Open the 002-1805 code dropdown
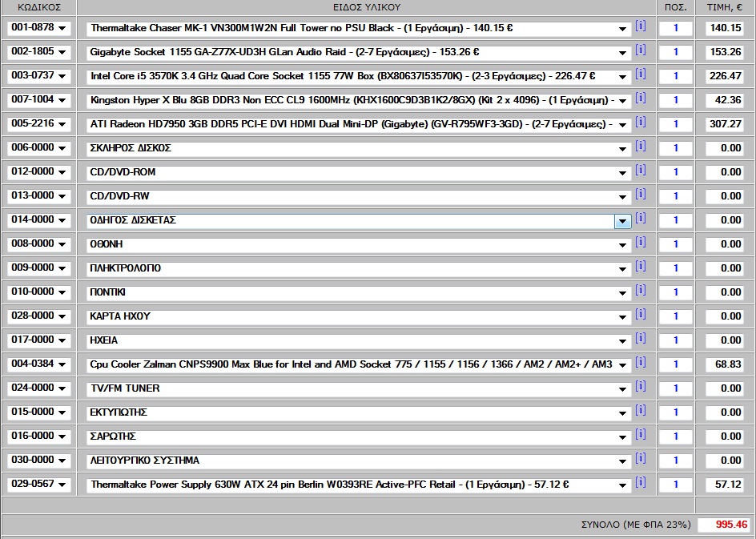This screenshot has height=539, width=756. coord(39,52)
